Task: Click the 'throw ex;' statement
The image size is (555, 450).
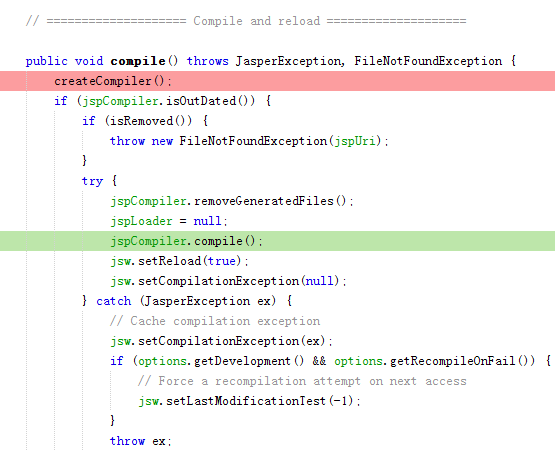Action: point(141,441)
